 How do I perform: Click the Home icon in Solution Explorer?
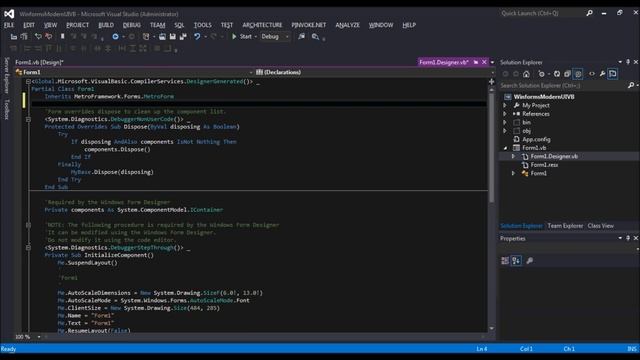click(x=527, y=74)
